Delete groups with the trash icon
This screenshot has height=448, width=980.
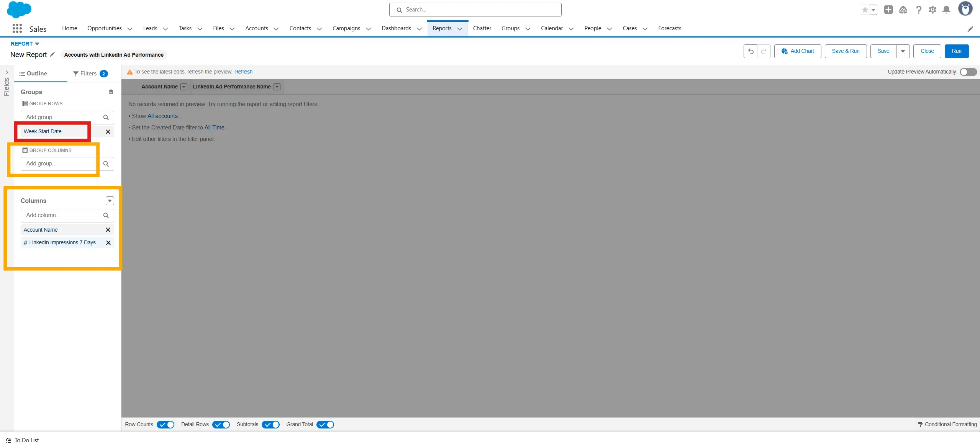tap(111, 92)
